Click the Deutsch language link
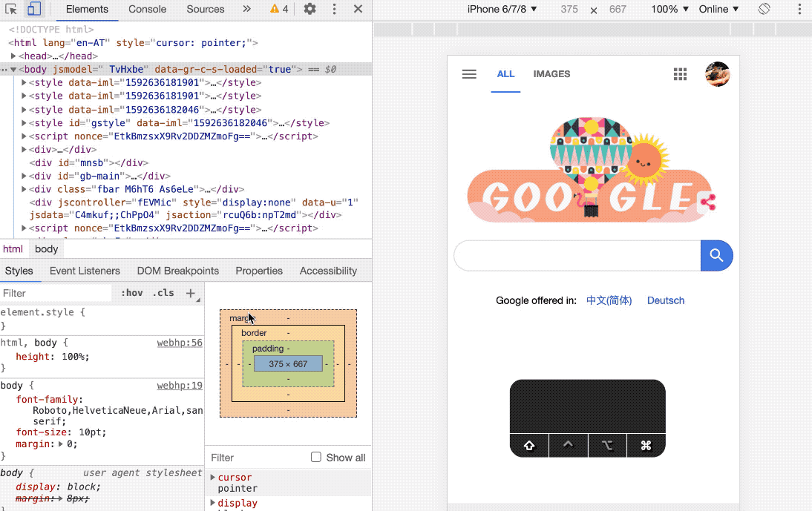Image resolution: width=812 pixels, height=511 pixels. tap(666, 300)
